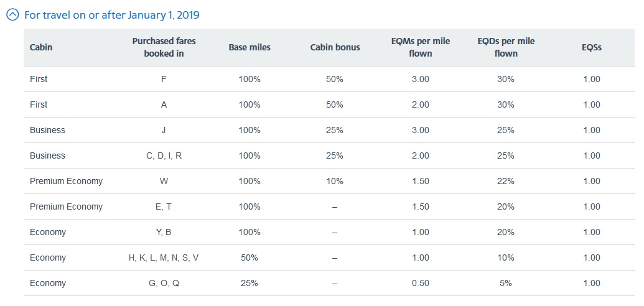
Task: Select the 'H, K, L, M, N, S, V' fare cell
Action: pyautogui.click(x=164, y=257)
